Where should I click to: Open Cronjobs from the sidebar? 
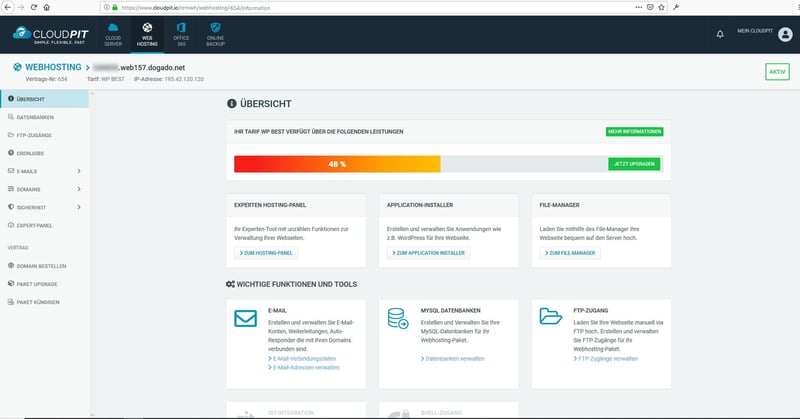point(32,153)
